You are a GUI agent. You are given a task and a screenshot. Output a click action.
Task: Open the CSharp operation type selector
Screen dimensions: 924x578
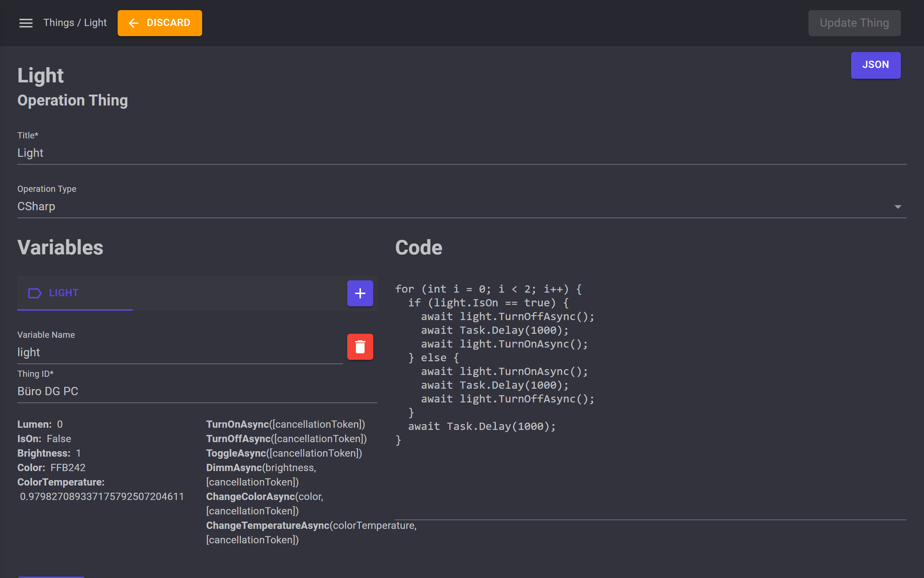coord(462,206)
